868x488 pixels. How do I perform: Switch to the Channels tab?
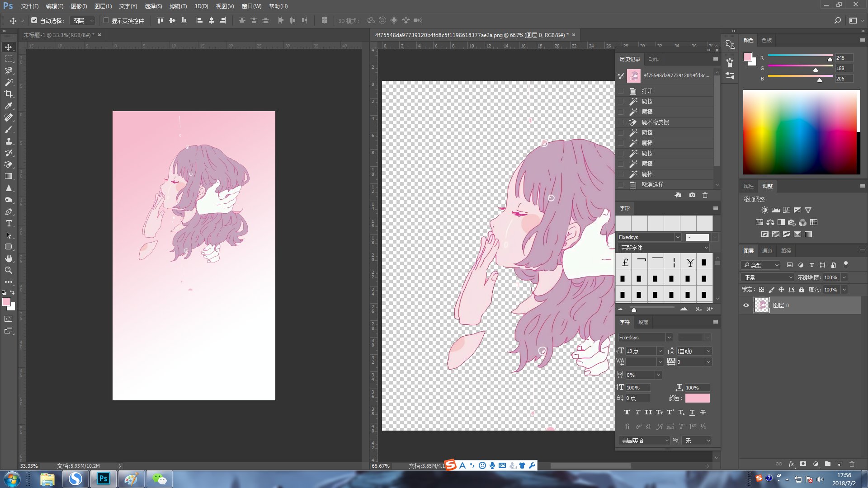[767, 251]
